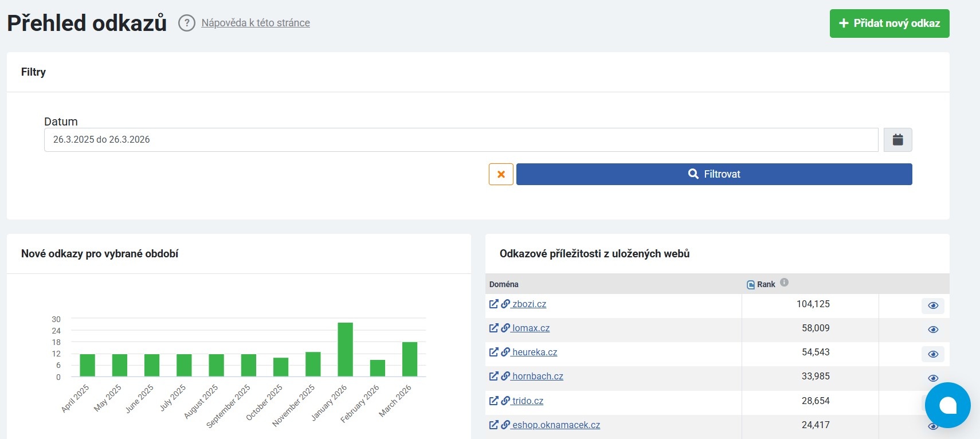Click the chain link icon for lomax.cz
The image size is (980, 439).
coord(505,328)
